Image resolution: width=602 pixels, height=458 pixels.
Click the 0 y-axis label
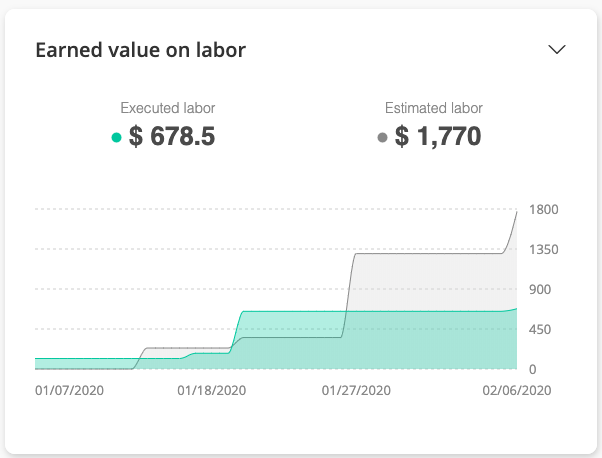coord(533,369)
